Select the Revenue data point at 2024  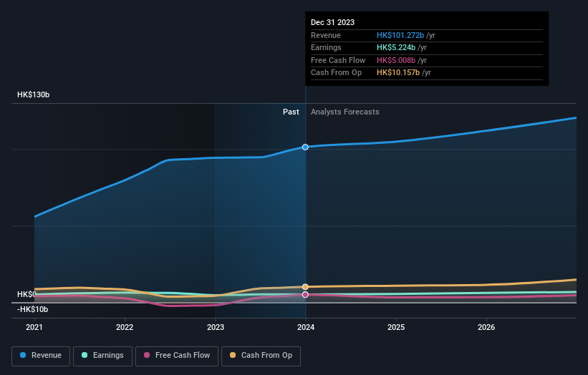(x=305, y=147)
